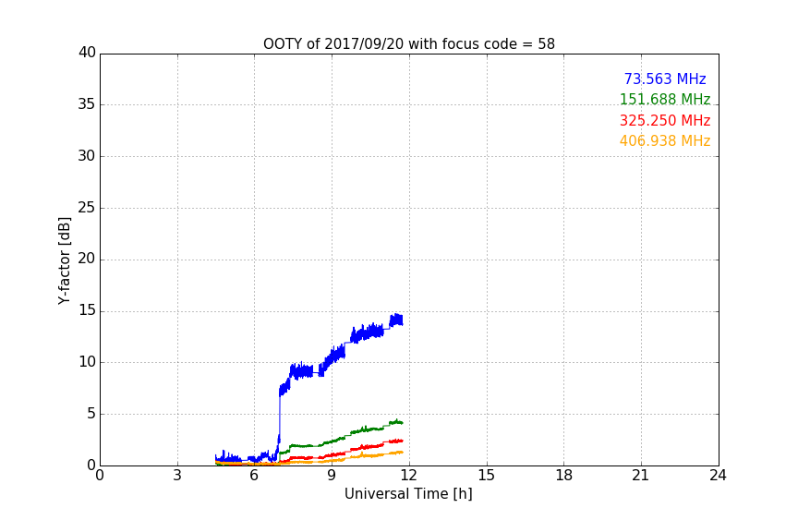The height and width of the screenshot is (532, 798).
Task: Click the end of the green 151.688 MHz curve
Action: pyautogui.click(x=402, y=422)
